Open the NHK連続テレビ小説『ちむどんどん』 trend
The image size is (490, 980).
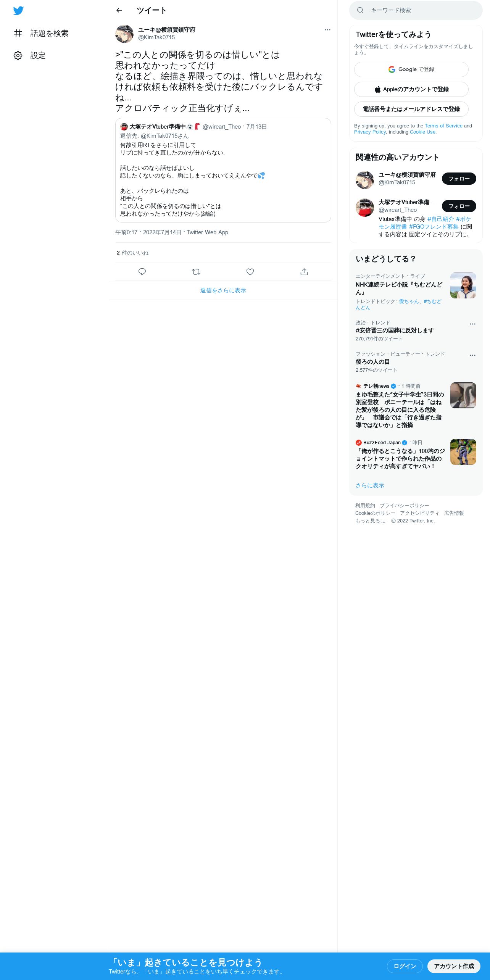click(399, 289)
